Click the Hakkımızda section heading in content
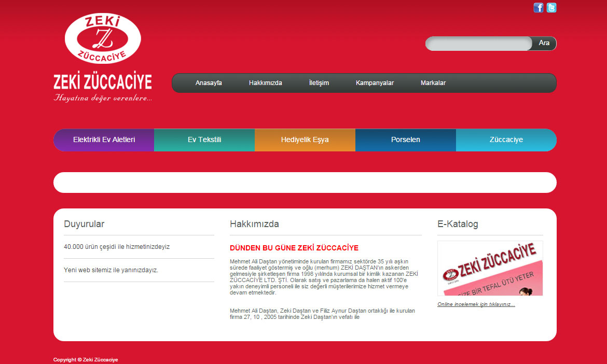 tap(254, 224)
